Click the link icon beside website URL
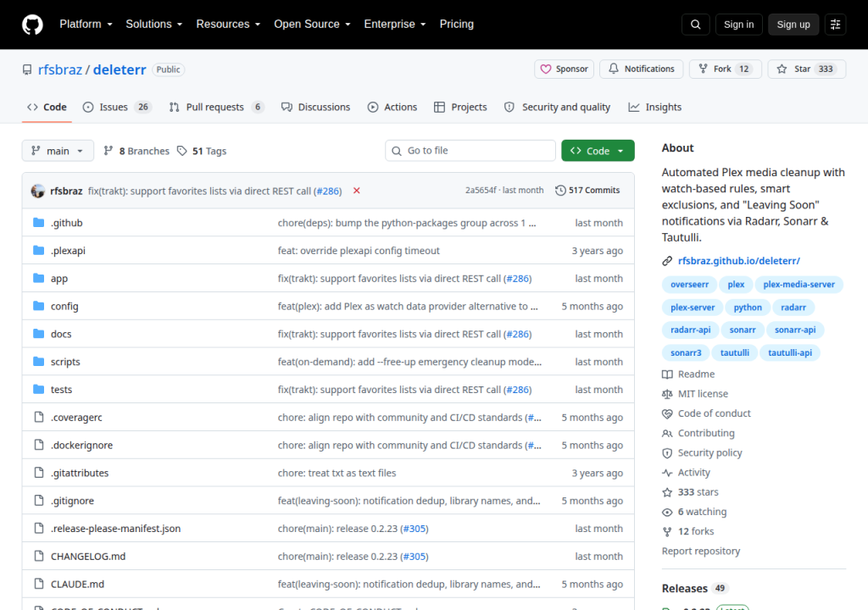 coord(667,261)
